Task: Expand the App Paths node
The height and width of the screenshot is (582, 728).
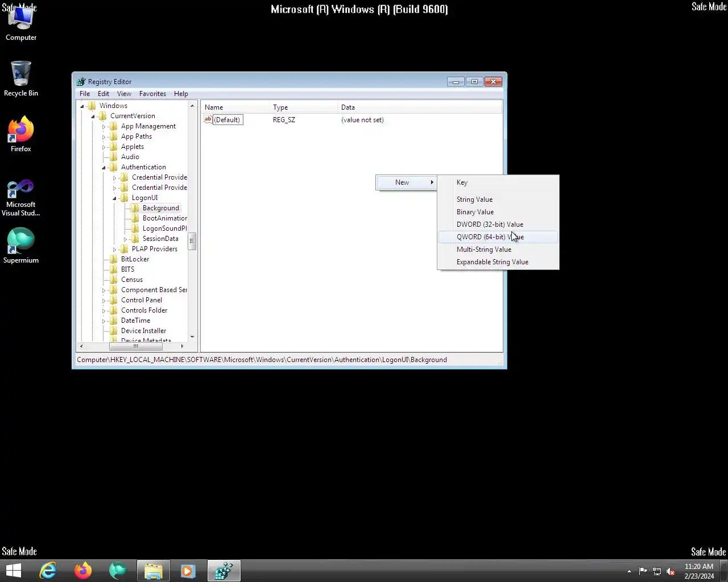Action: [104, 137]
